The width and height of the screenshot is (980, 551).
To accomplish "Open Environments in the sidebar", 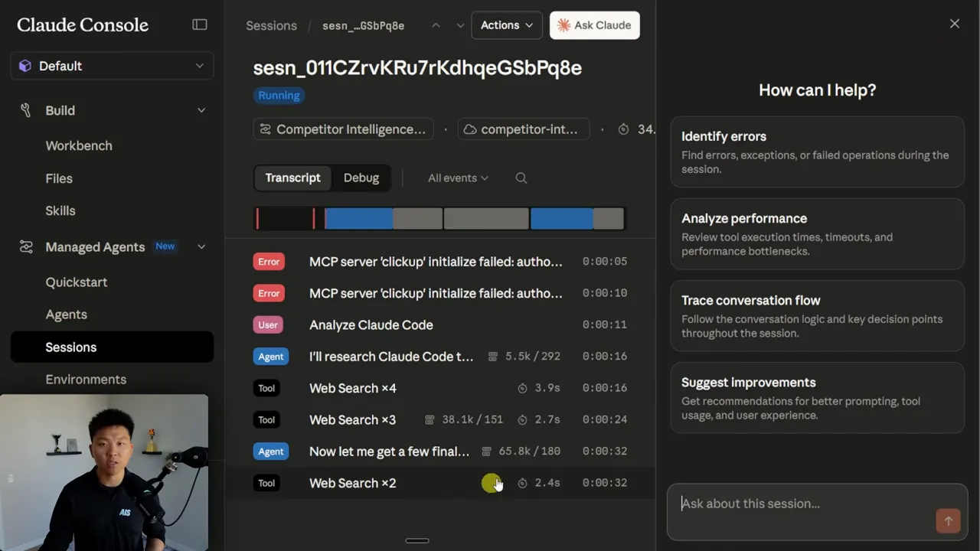I will point(86,380).
